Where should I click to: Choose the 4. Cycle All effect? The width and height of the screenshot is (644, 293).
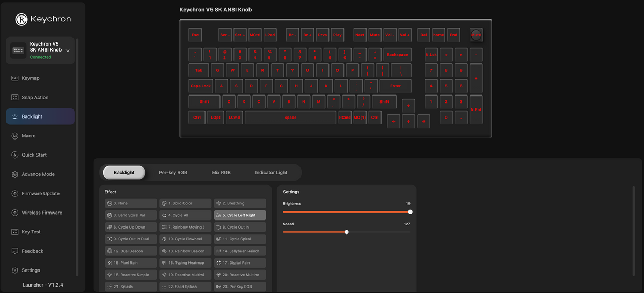pyautogui.click(x=186, y=215)
